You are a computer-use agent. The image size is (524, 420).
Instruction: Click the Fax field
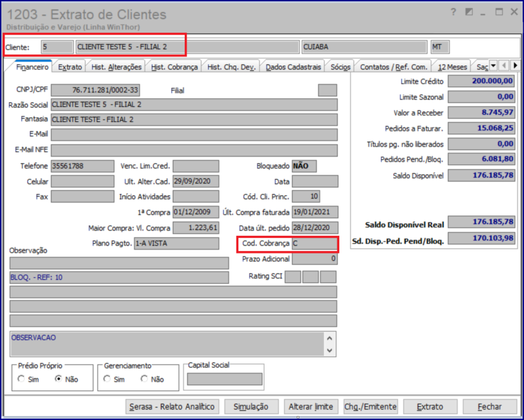tap(83, 197)
